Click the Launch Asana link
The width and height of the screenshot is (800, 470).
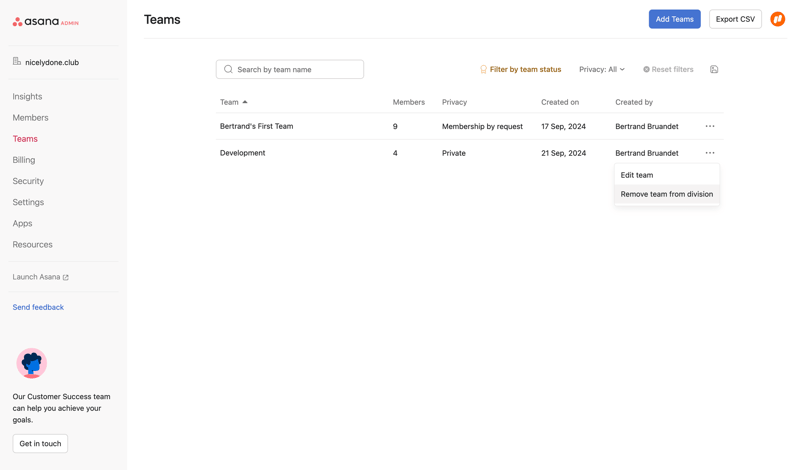pyautogui.click(x=40, y=277)
